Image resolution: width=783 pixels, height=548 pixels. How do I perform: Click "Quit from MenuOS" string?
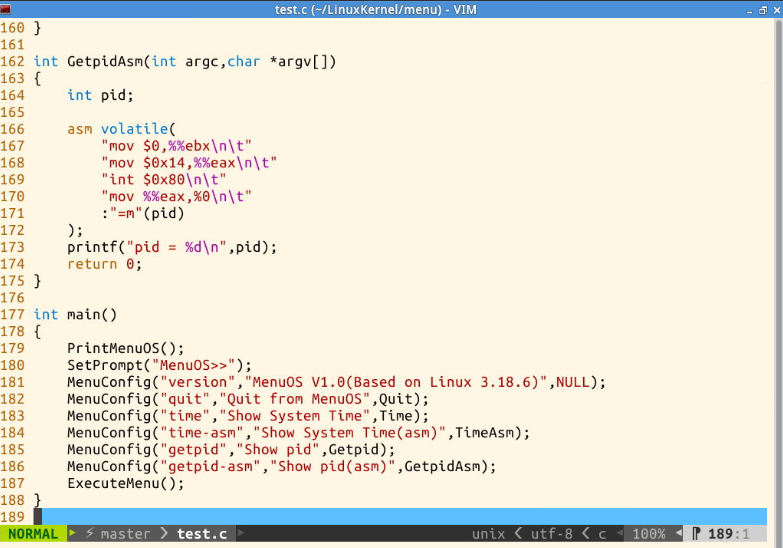(x=294, y=399)
